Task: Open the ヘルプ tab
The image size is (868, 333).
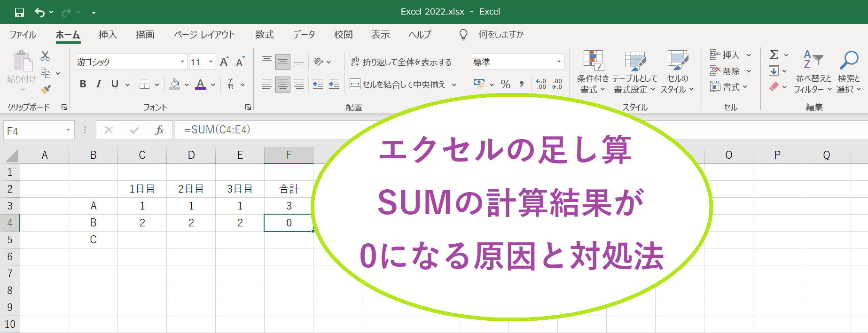Action: [420, 35]
